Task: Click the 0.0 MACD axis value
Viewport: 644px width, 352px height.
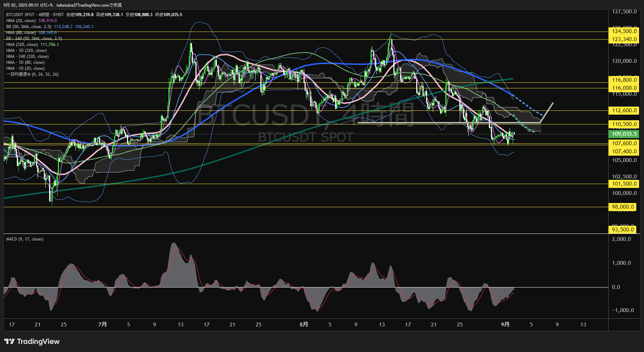Action: click(616, 287)
